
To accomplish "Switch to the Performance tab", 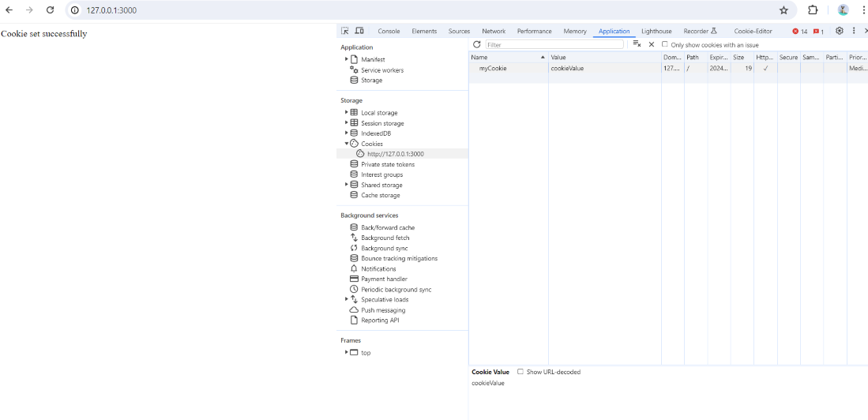I will coord(534,32).
